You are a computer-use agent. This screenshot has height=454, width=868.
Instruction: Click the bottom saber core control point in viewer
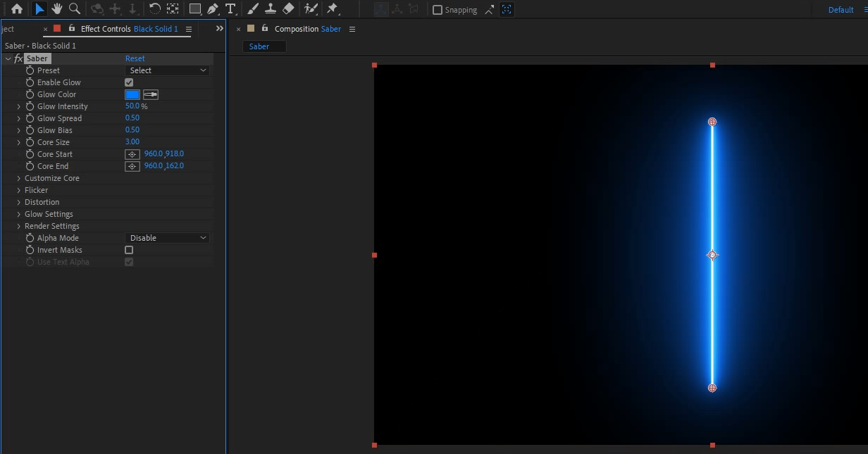[x=712, y=388]
